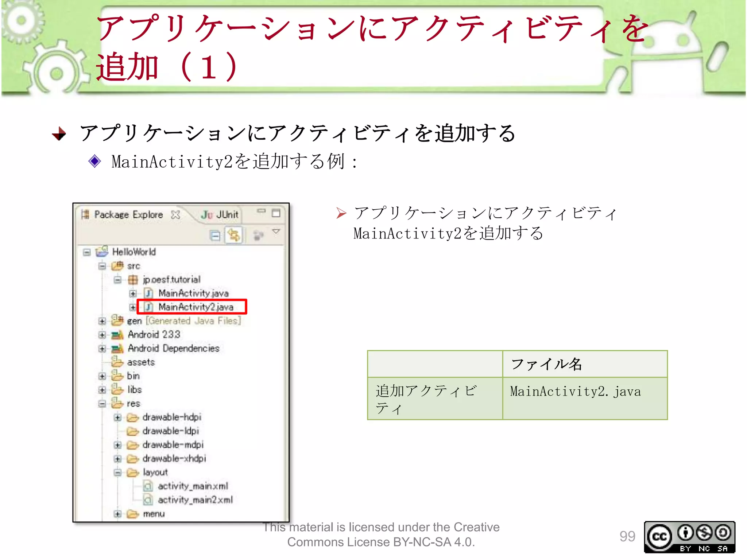This screenshot has height=560, width=747.
Task: Expand the gen folder
Action: (102, 321)
